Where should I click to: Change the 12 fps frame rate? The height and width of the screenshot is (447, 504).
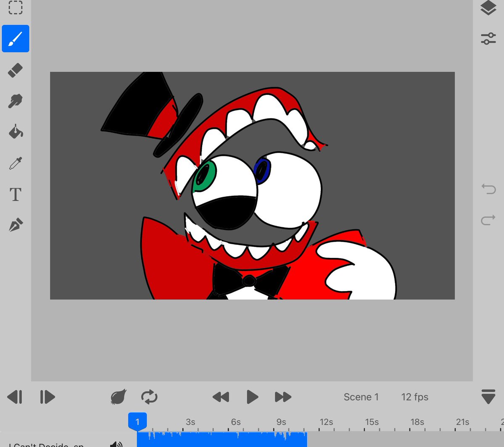point(414,397)
